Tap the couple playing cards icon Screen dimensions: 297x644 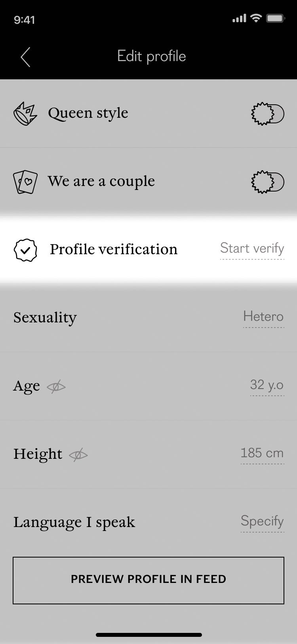pyautogui.click(x=25, y=182)
